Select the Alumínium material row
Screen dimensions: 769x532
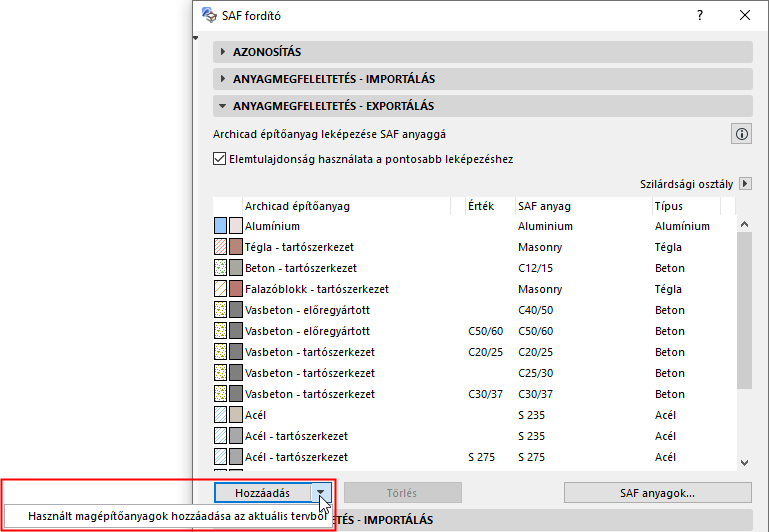(475, 226)
